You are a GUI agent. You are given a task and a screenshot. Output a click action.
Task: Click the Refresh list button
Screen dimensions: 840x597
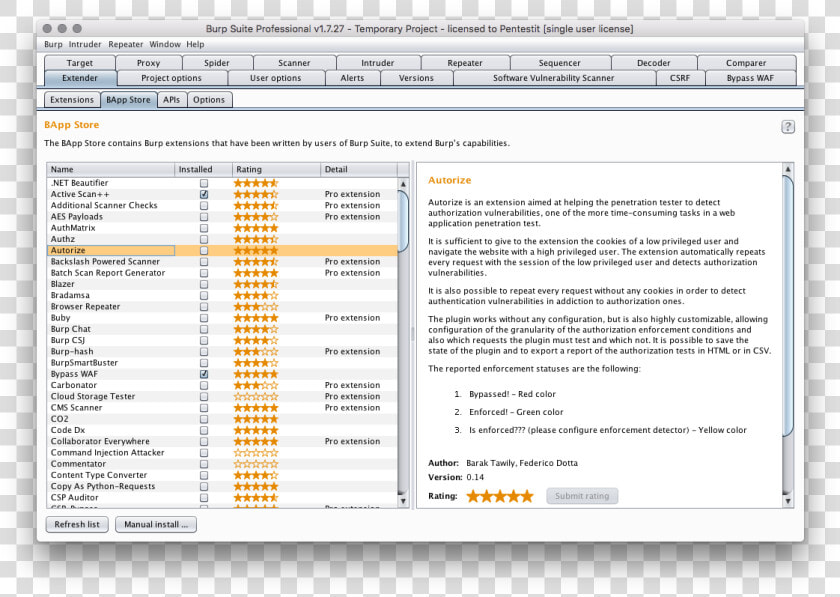pos(77,525)
